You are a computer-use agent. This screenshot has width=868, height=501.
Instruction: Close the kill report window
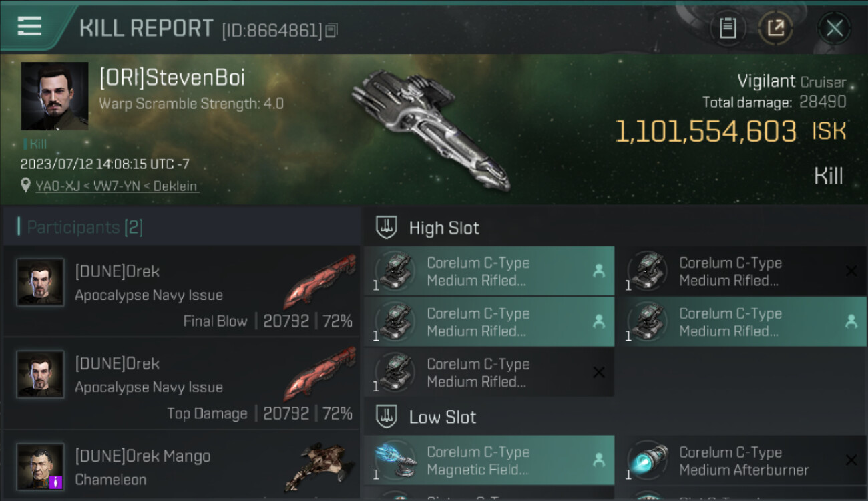pos(834,28)
